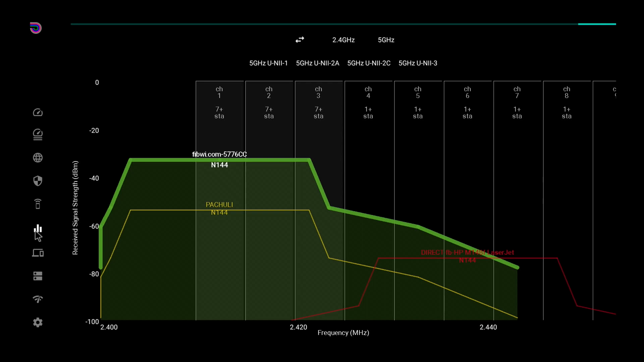Select the bar chart channel graph icon

click(38, 229)
